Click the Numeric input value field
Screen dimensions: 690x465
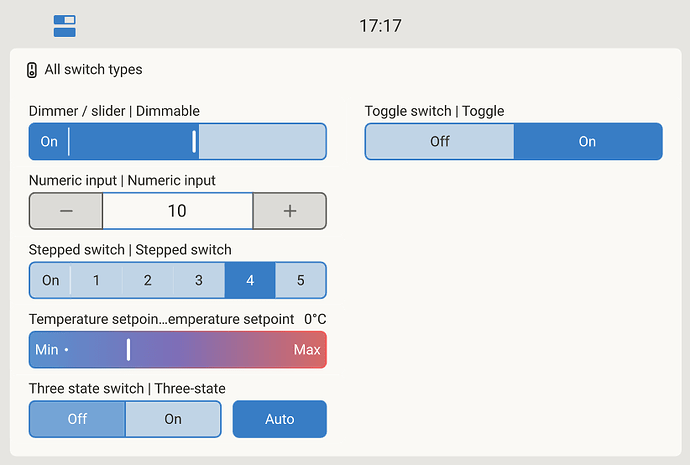click(177, 211)
